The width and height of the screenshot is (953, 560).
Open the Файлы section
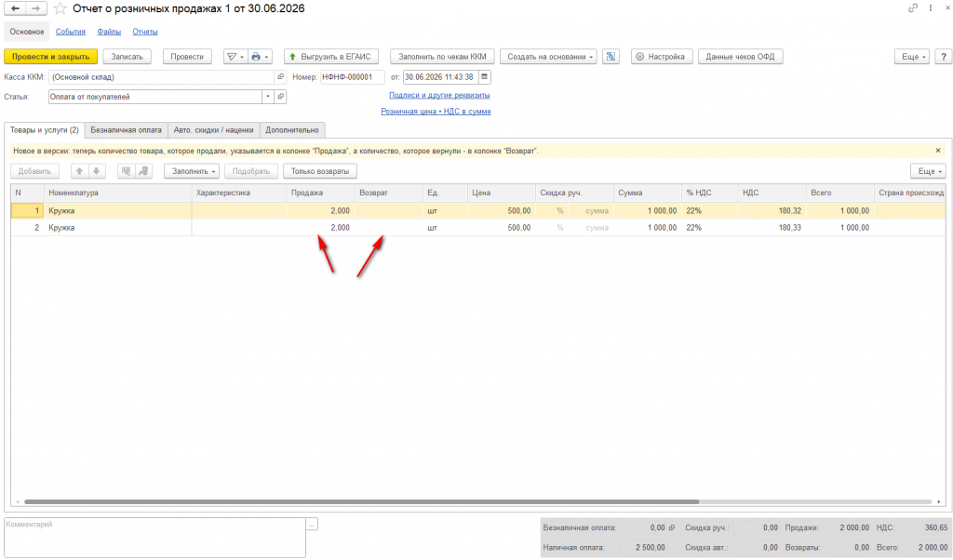pyautogui.click(x=109, y=32)
